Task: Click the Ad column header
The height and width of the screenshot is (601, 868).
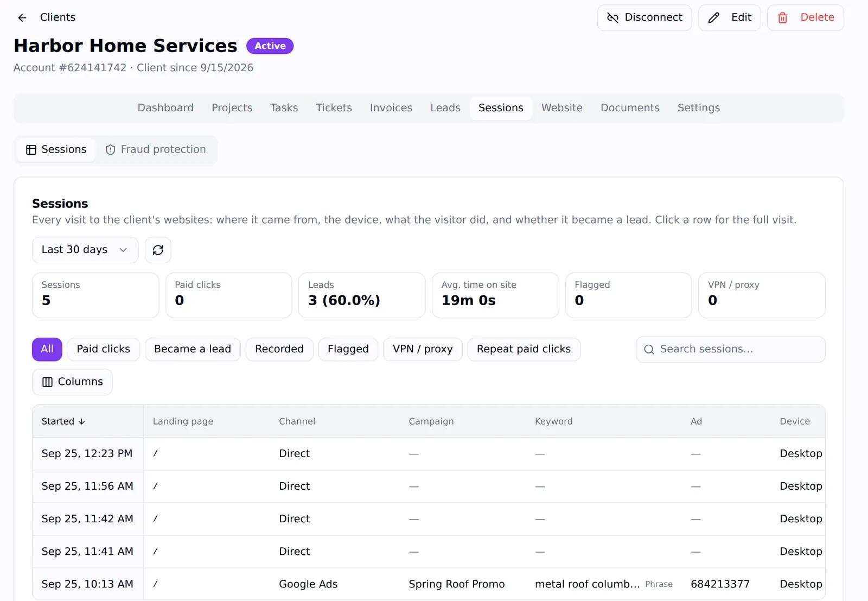Action: (x=697, y=421)
